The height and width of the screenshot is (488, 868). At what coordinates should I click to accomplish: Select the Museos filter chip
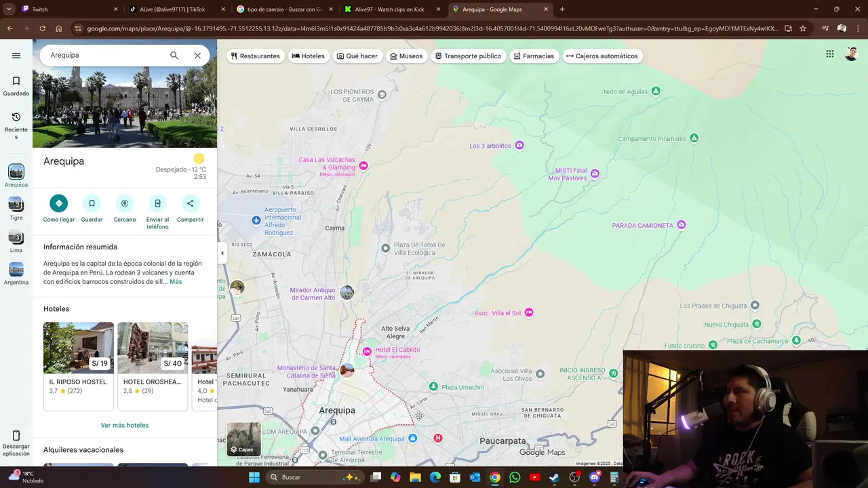406,56
